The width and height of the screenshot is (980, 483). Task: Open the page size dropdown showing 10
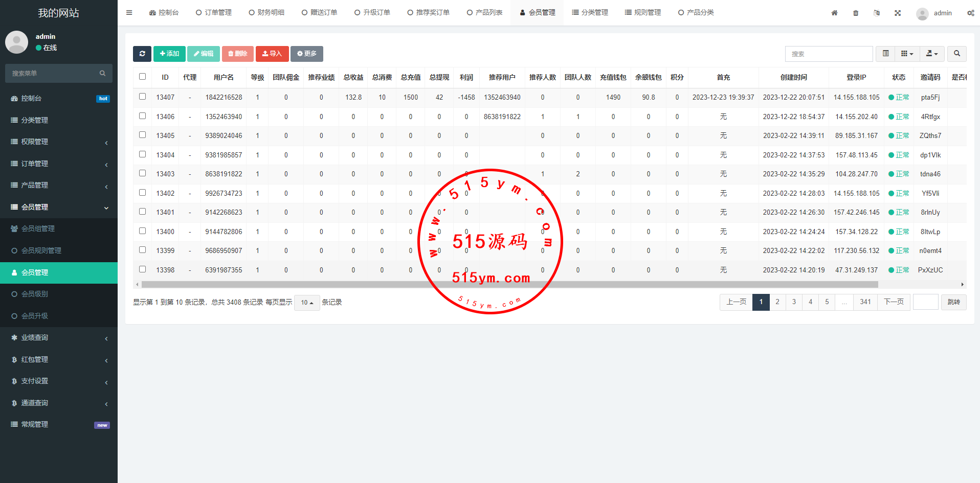pyautogui.click(x=307, y=303)
